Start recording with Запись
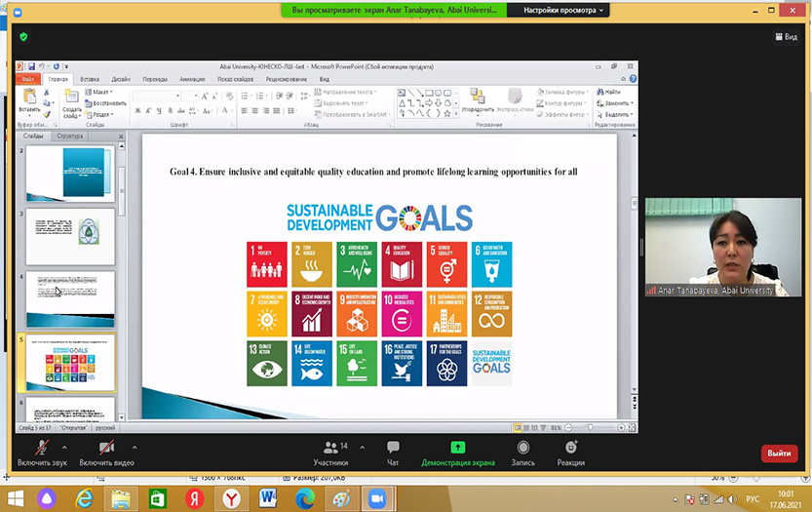This screenshot has height=512, width=812. [x=523, y=453]
